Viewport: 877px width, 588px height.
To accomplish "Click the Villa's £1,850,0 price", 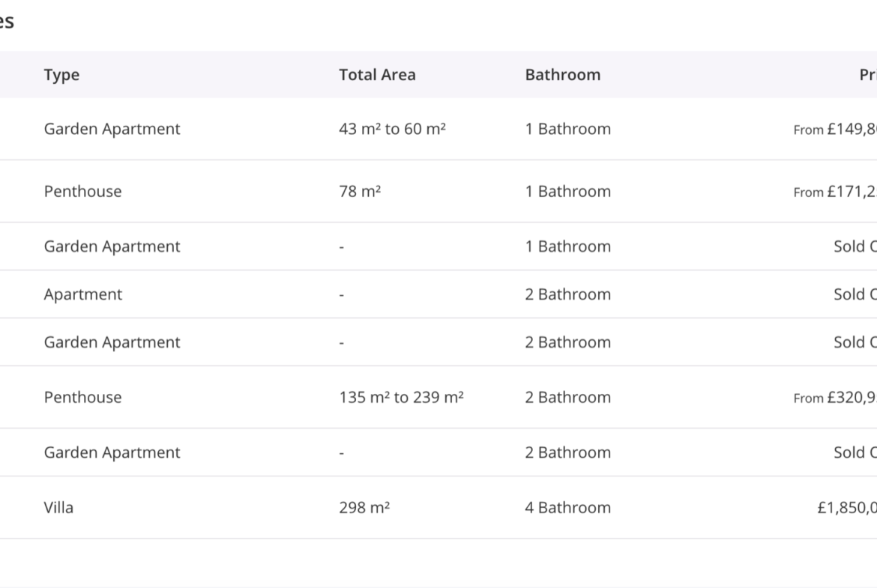I will [x=847, y=507].
